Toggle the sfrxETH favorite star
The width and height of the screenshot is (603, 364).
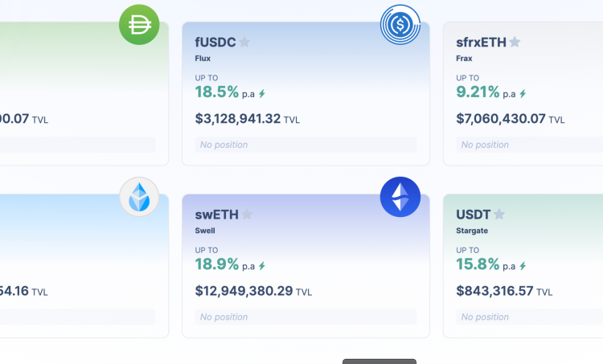(515, 43)
